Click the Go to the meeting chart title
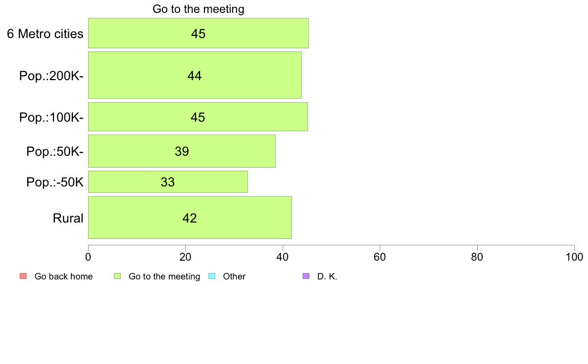 pyautogui.click(x=198, y=9)
